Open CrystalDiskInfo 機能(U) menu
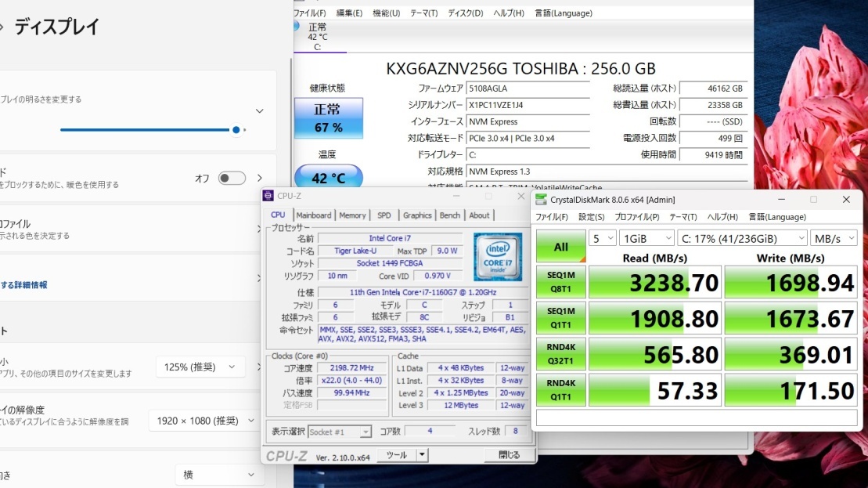868x488 pixels. [386, 13]
